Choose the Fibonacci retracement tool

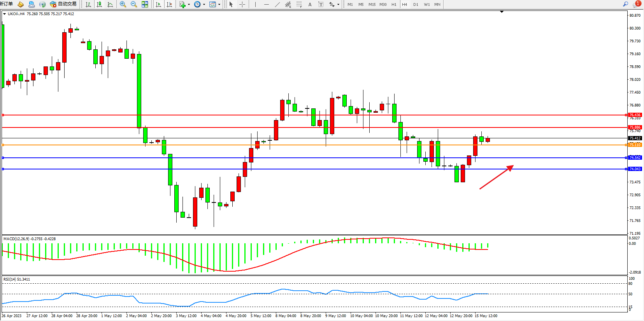[299, 4]
